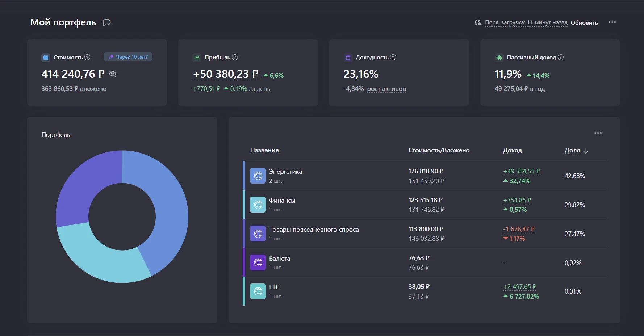Toggle hiding the portfolio value via eye icon
The width and height of the screenshot is (644, 336).
(113, 74)
